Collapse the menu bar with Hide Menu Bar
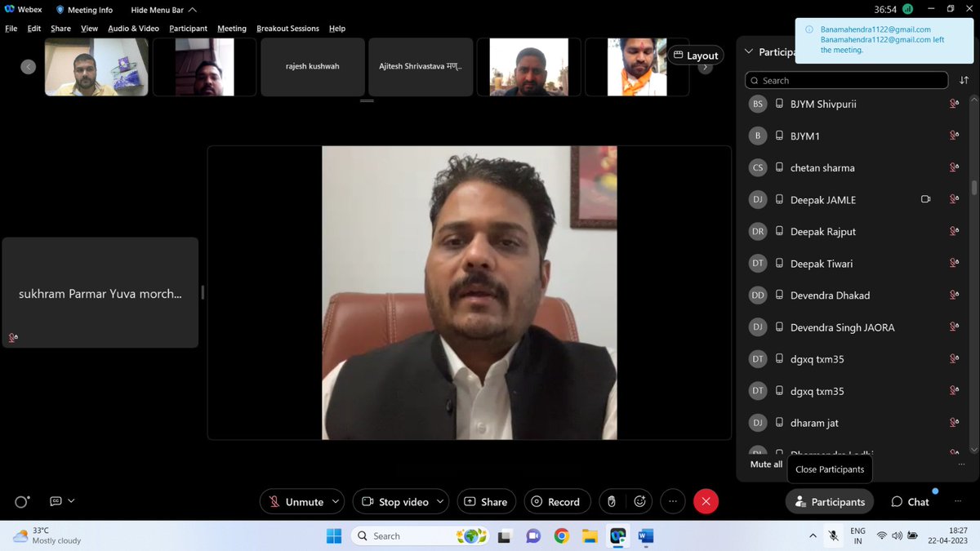Screen dimensions: 980x551 (163, 10)
